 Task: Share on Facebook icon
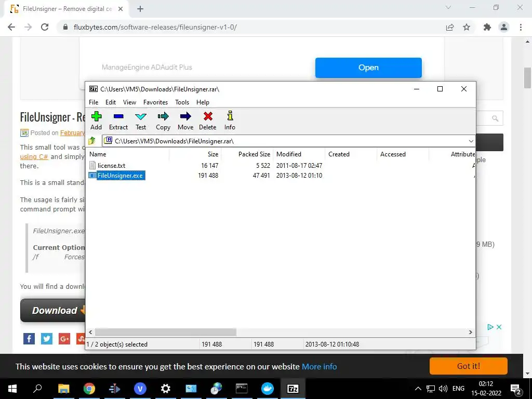point(29,338)
